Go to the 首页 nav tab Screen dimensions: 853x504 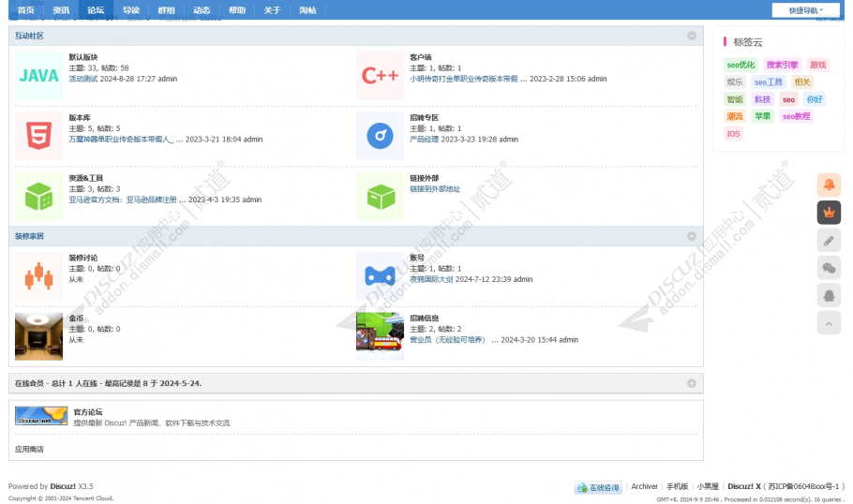[25, 9]
